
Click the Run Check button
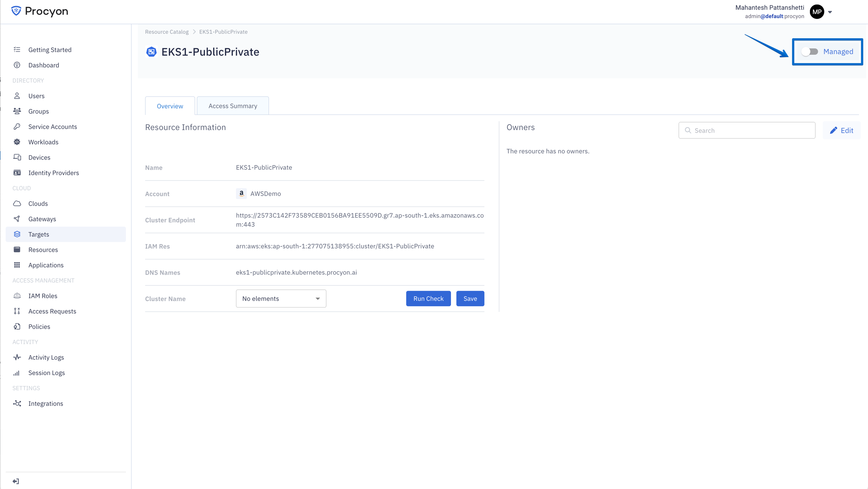428,298
